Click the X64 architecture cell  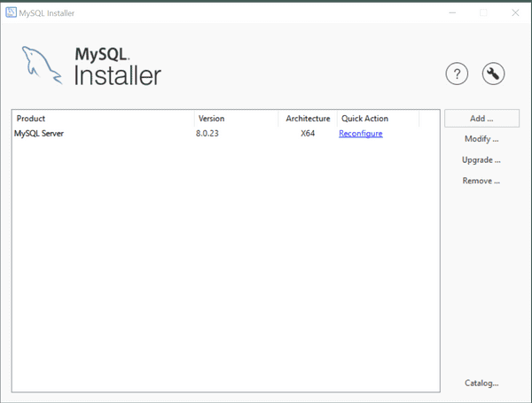pos(308,134)
